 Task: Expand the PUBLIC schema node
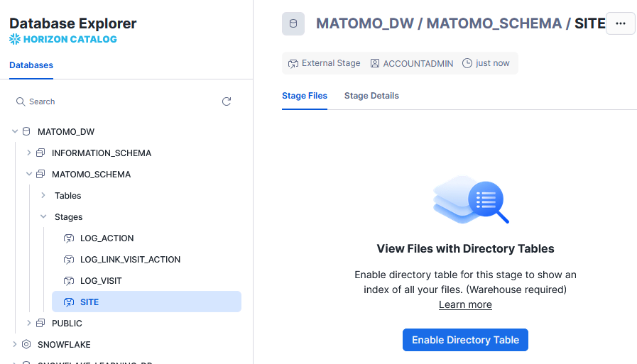pos(29,324)
